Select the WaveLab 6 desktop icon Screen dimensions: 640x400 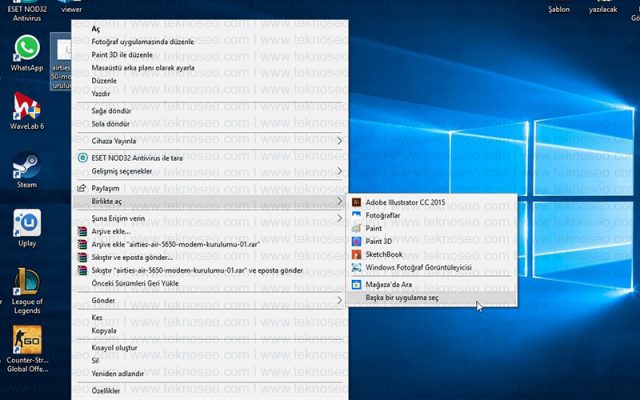(x=27, y=111)
